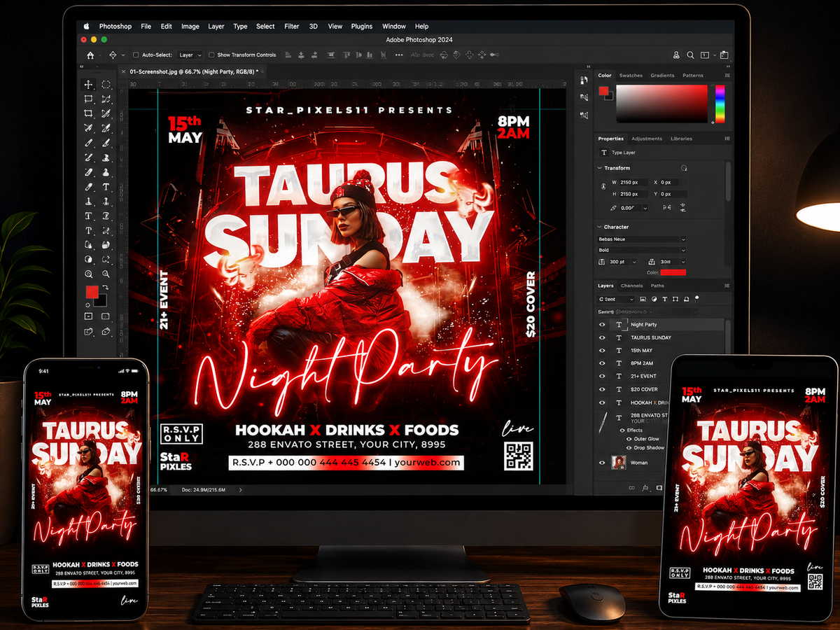
Task: Click the rainbow hue slider in Color panel
Action: point(720,104)
